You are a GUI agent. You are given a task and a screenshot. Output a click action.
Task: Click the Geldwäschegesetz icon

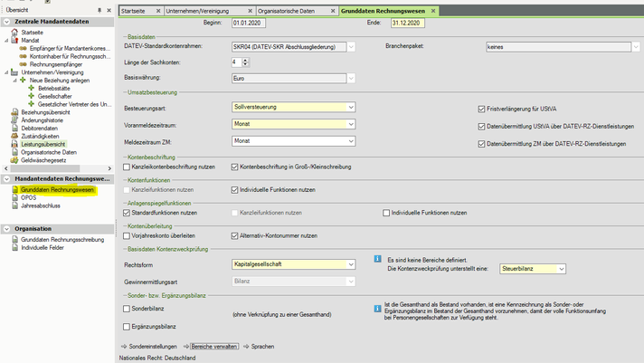point(14,160)
